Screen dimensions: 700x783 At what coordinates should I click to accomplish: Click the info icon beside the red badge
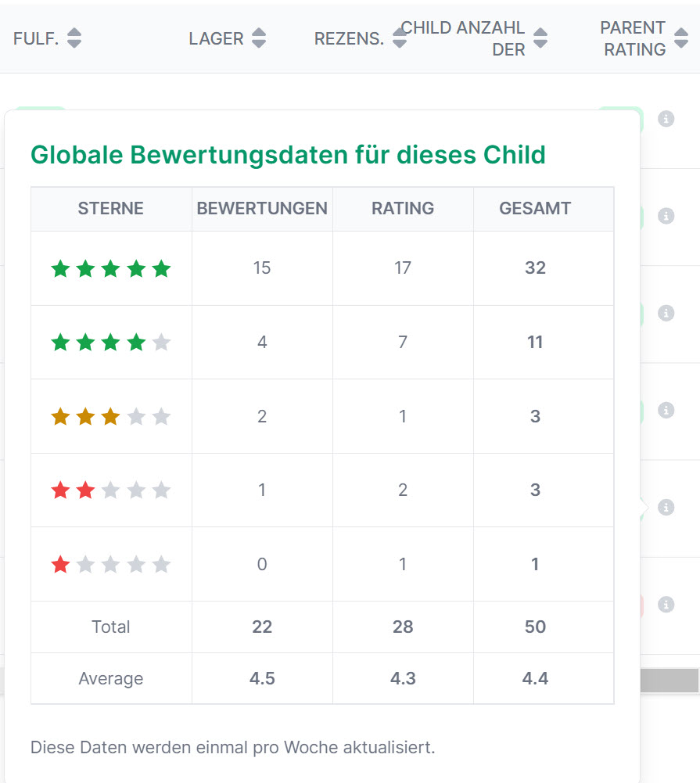[666, 604]
